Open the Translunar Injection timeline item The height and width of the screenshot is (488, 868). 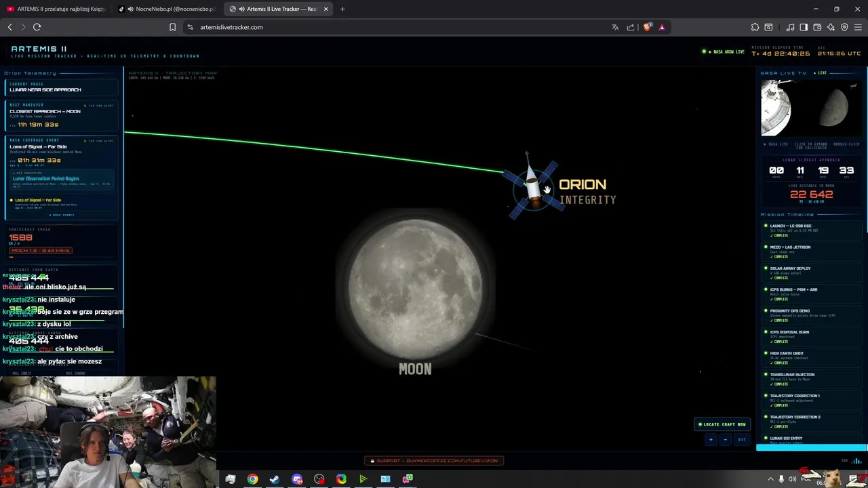812,379
